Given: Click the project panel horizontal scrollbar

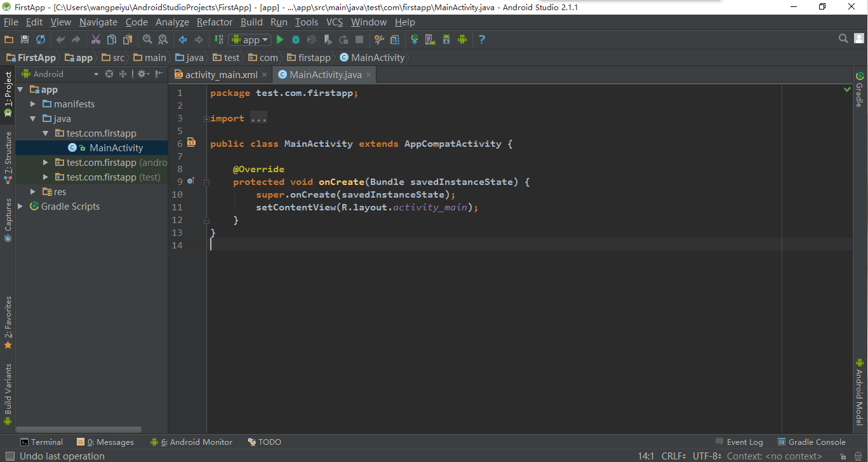Looking at the screenshot, I should pyautogui.click(x=79, y=430).
